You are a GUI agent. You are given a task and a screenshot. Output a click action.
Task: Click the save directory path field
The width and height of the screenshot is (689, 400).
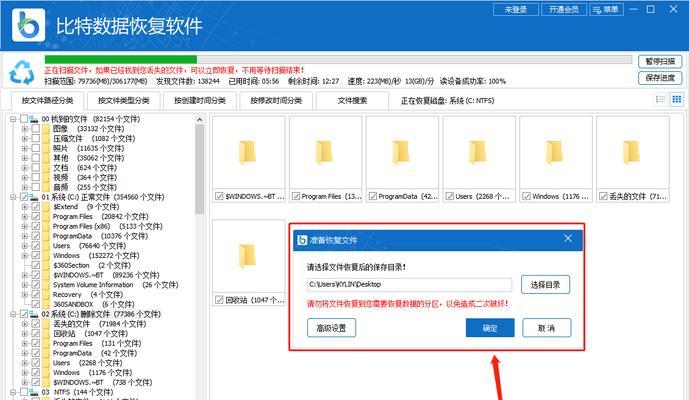(x=410, y=284)
